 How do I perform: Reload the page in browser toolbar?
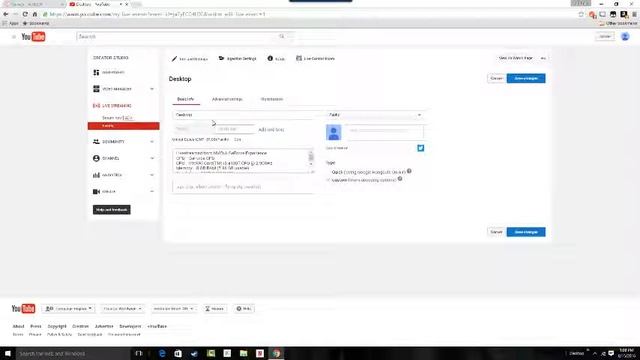25,14
